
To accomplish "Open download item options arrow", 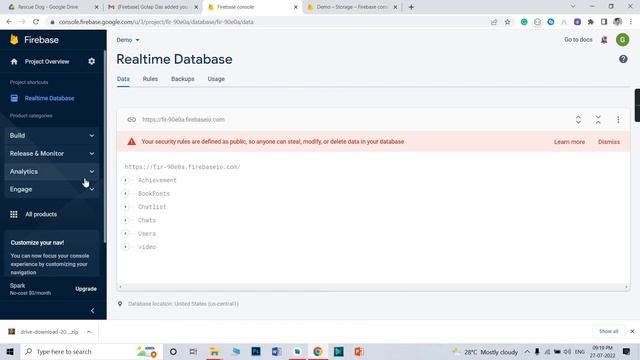I will click(x=89, y=332).
